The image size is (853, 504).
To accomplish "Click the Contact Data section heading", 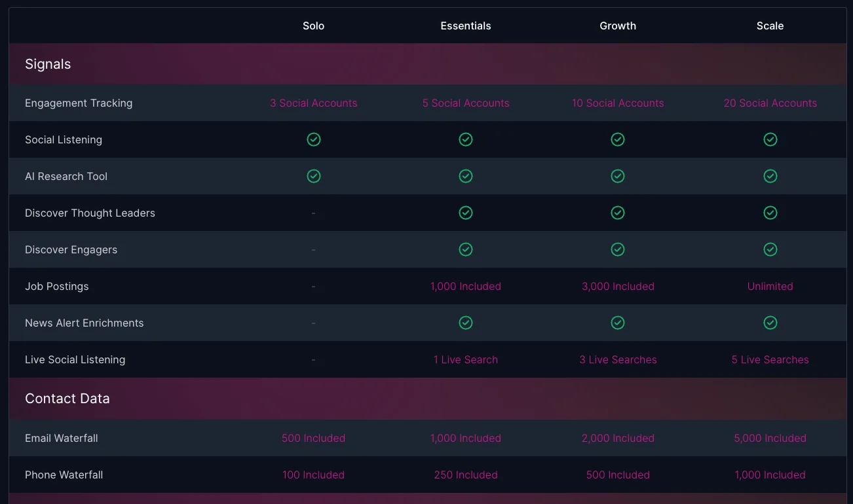I will pos(67,399).
